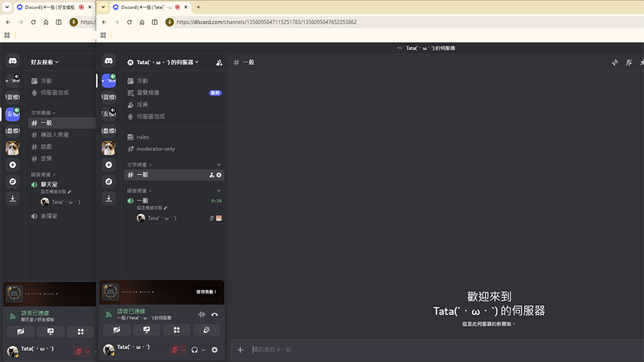Select 機器人頻道 channel in left window

point(62,135)
